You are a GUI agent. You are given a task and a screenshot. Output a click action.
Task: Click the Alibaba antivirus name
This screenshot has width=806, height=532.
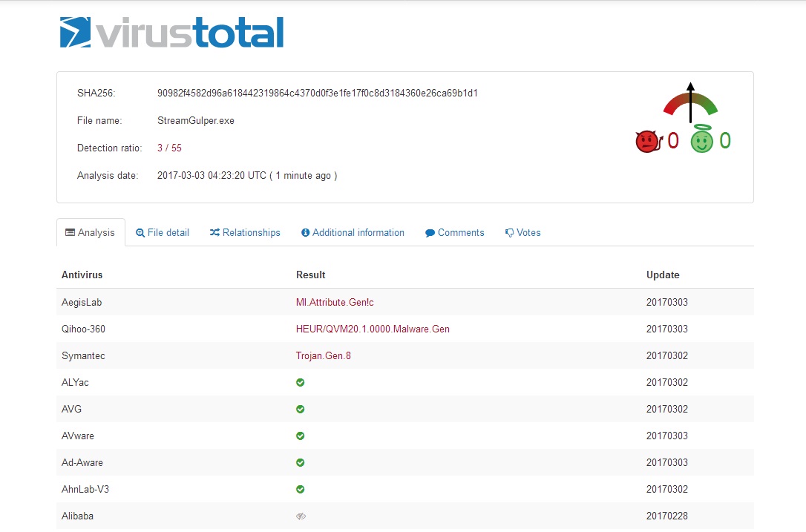click(x=78, y=516)
